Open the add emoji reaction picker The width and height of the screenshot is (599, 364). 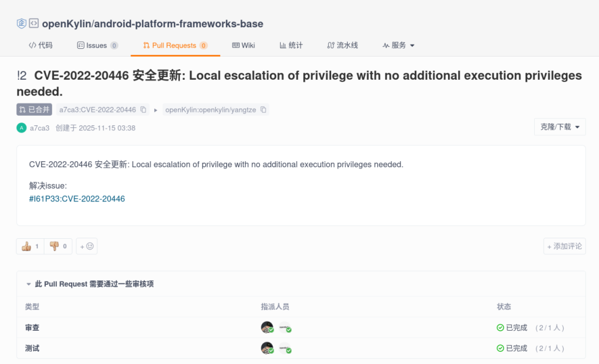point(87,247)
